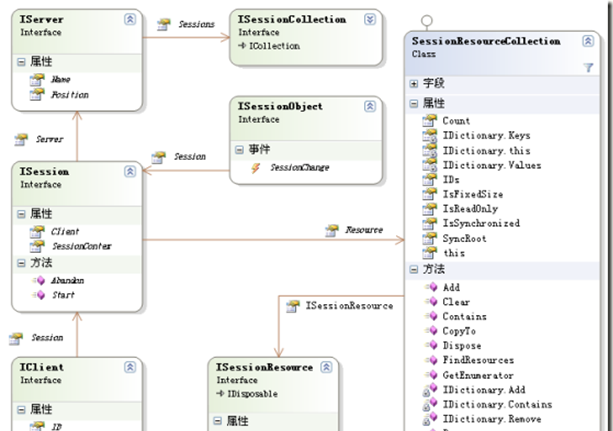Select the IDictionary.Values property icon

(x=430, y=165)
